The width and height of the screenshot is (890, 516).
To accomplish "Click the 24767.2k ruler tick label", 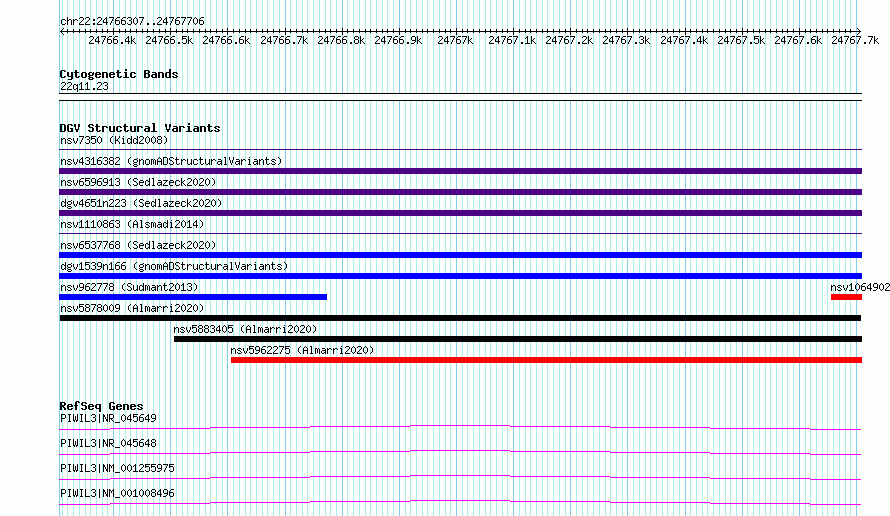I will point(569,40).
